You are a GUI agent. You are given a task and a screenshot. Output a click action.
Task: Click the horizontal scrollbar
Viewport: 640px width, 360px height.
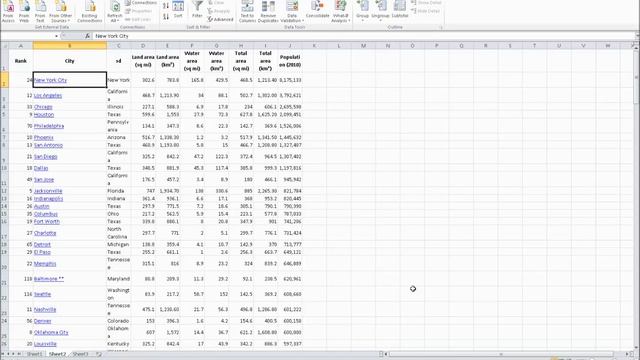click(x=501, y=354)
